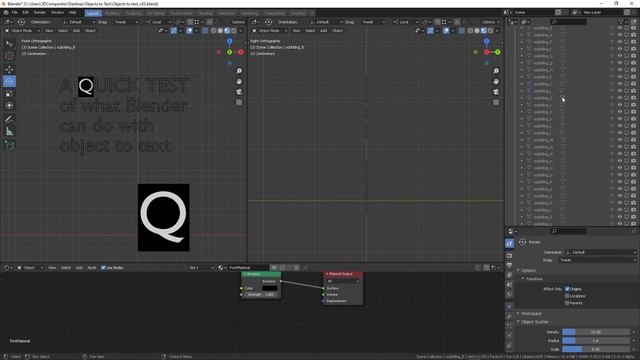Select the Transform tool
Viewport: 640px width, 360px height.
pyautogui.click(x=9, y=106)
